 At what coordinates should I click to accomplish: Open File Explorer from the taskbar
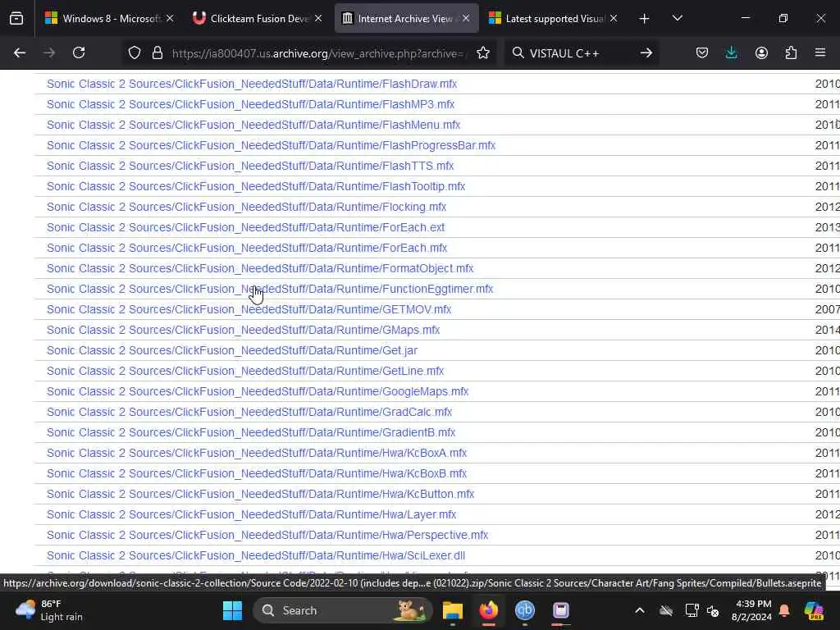pyautogui.click(x=453, y=610)
